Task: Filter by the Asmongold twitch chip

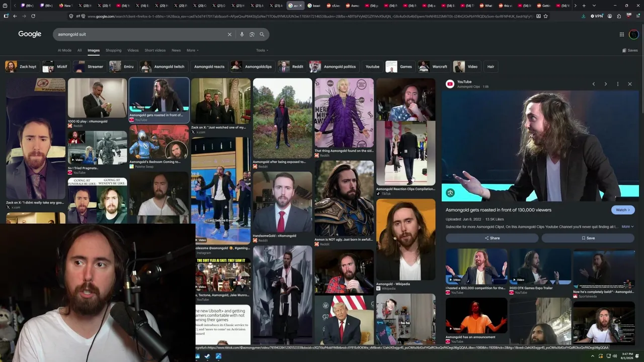Action: tap(164, 66)
